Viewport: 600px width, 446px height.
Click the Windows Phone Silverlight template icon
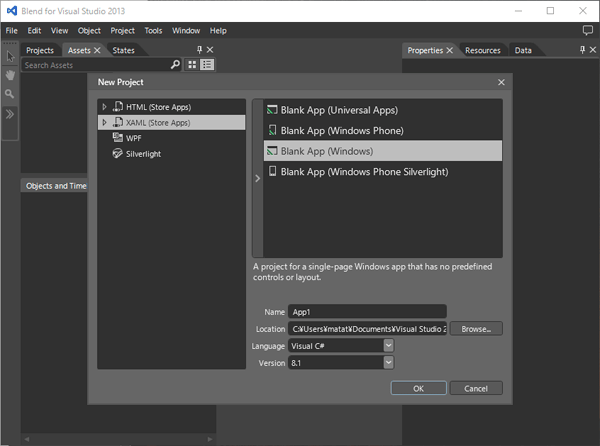(x=272, y=171)
